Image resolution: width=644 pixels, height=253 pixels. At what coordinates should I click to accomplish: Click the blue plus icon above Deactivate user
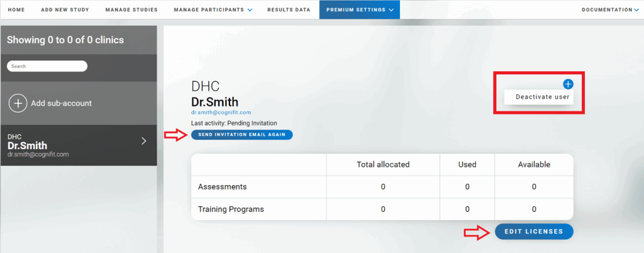(x=568, y=84)
